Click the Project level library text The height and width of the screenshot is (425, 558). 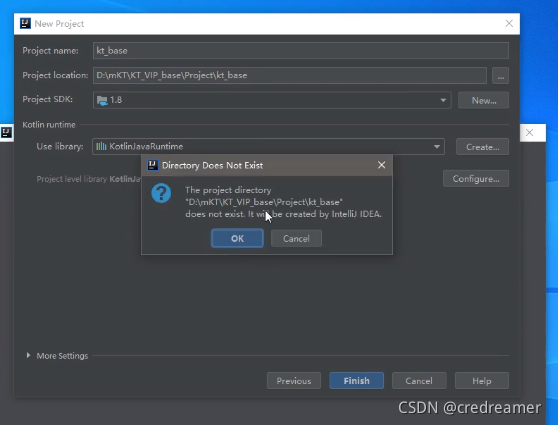click(x=89, y=179)
